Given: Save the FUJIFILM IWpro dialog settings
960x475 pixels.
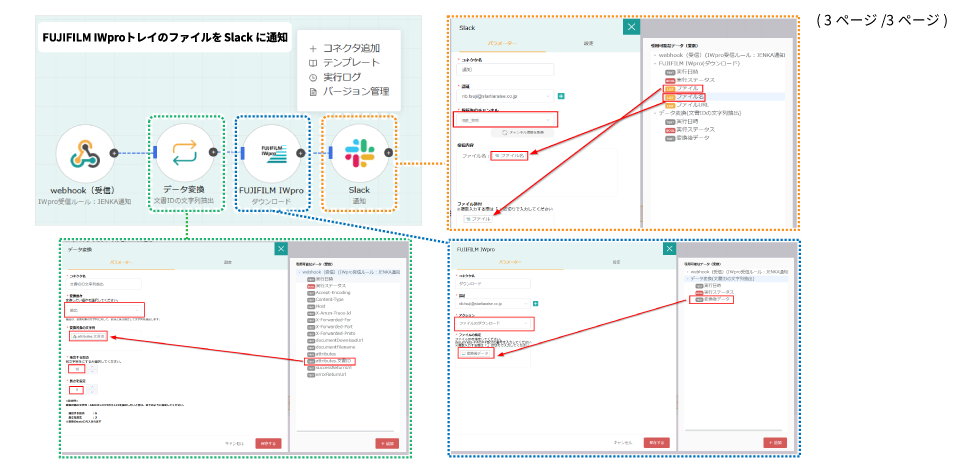Looking at the screenshot, I should pyautogui.click(x=656, y=443).
